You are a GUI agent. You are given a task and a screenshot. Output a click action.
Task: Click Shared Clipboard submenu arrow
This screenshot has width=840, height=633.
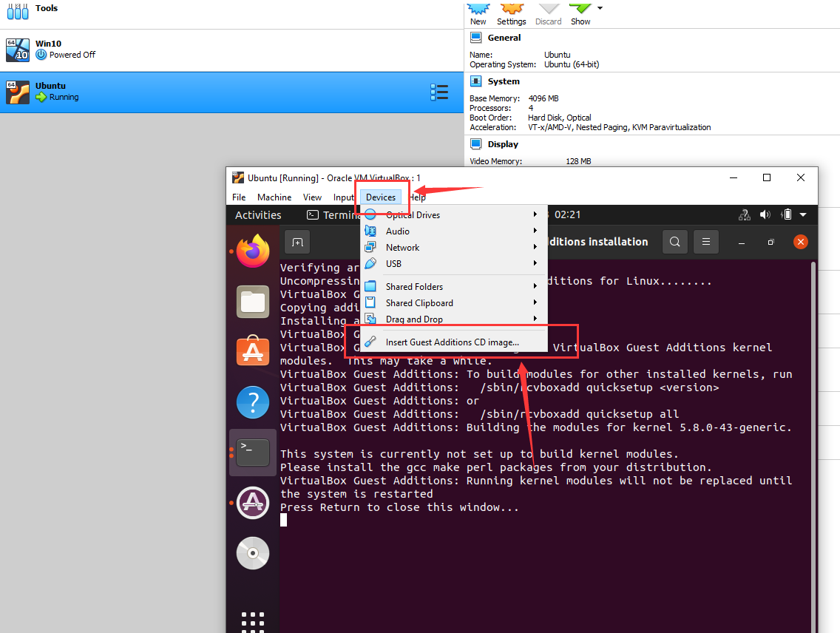(535, 302)
